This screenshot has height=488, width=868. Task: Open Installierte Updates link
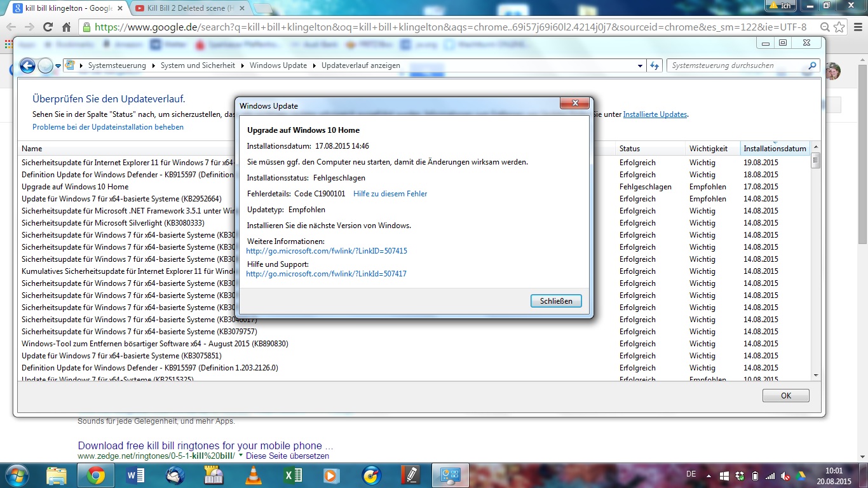tap(655, 114)
